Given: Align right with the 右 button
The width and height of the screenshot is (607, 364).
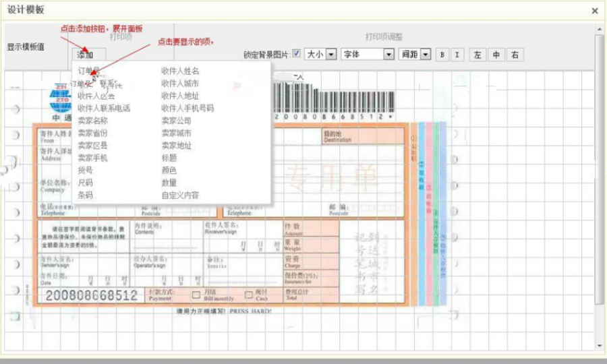Looking at the screenshot, I should 515,55.
